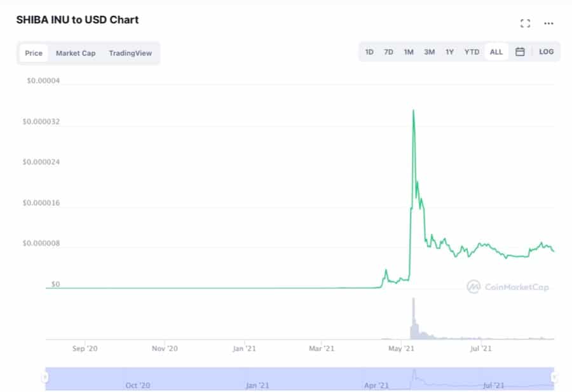The width and height of the screenshot is (572, 392).
Task: Set chart range to 1Y
Action: click(x=449, y=52)
